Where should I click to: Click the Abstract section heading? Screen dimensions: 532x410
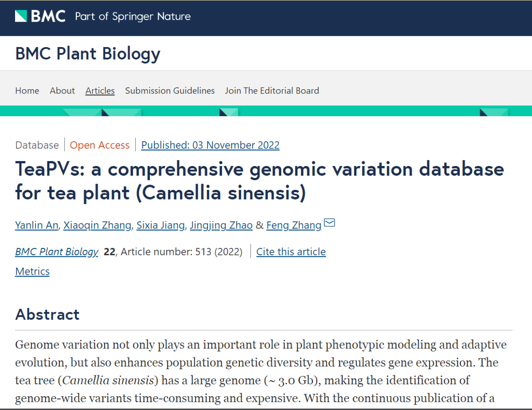[x=47, y=314]
